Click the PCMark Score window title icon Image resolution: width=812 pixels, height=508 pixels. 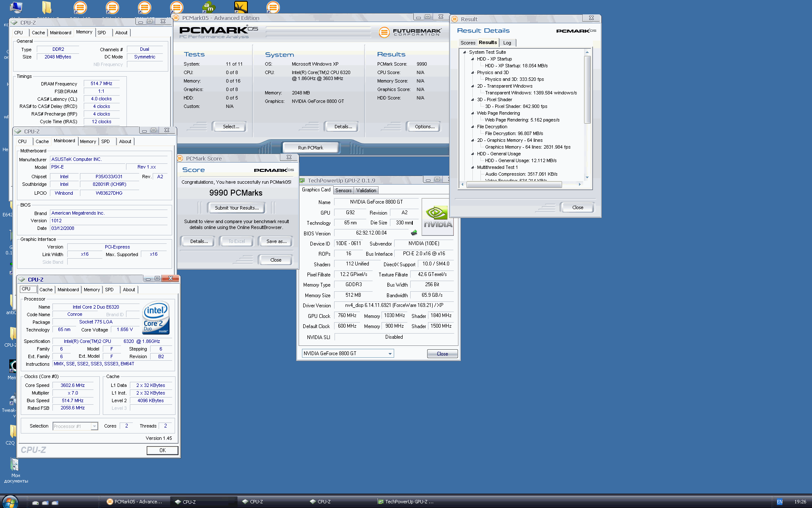[180, 158]
